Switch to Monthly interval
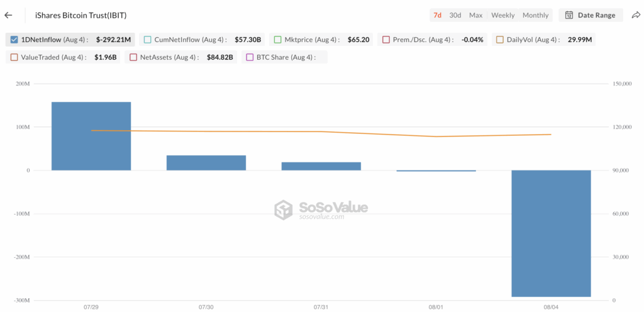The width and height of the screenshot is (644, 312). pyautogui.click(x=536, y=15)
